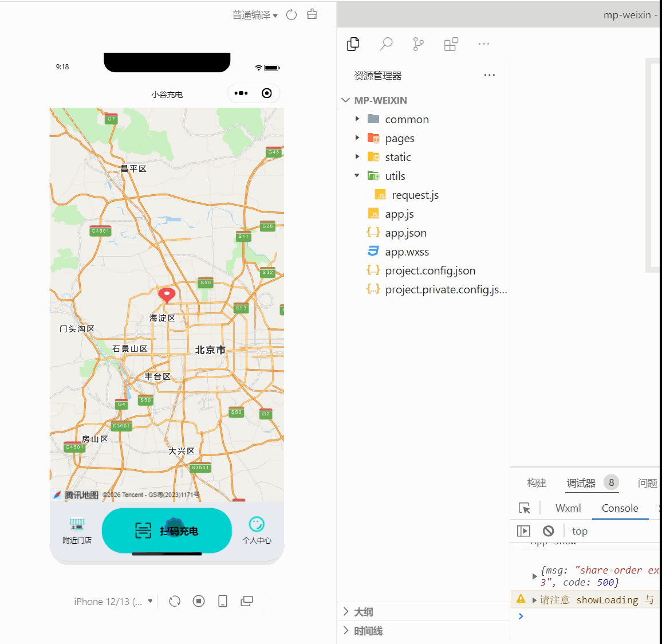The image size is (662, 644).
Task: Open the search magnifier icon
Action: click(386, 44)
